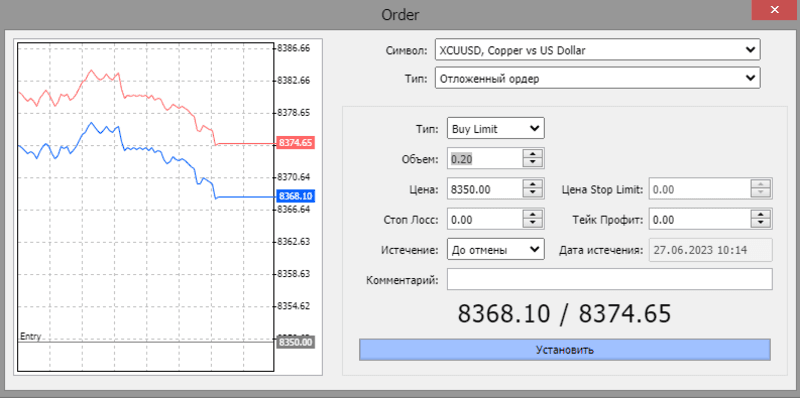Decrease the Цена price with the down arrow
The height and width of the screenshot is (398, 800).
pyautogui.click(x=533, y=193)
